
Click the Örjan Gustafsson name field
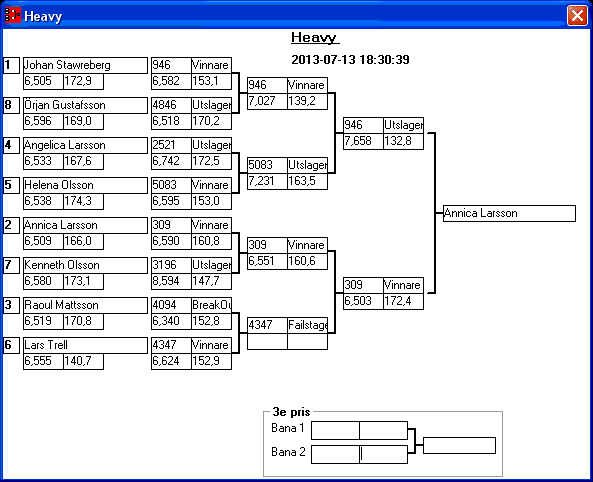(85, 106)
